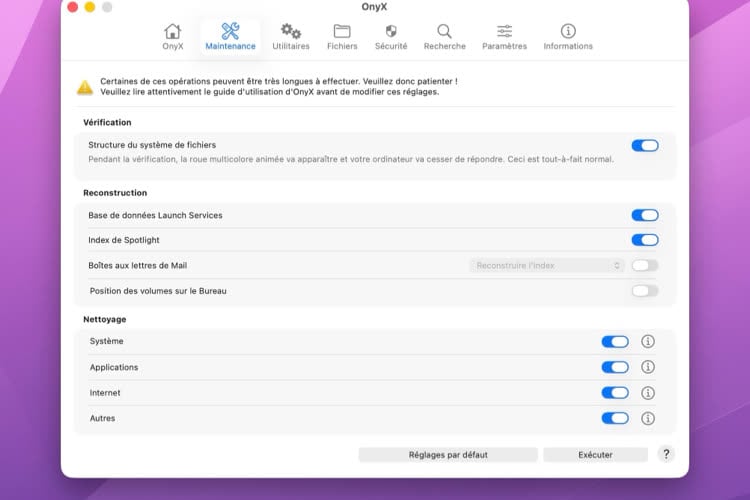Disable Structure du système de fichiers
Image resolution: width=750 pixels, height=500 pixels.
pos(645,145)
